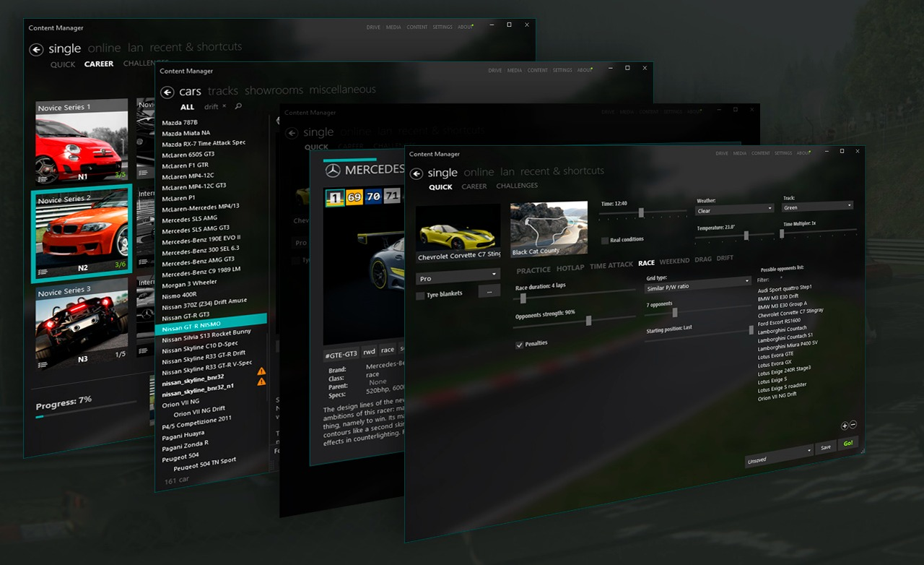The image size is (924, 565).
Task: Open the search icon next to the drift filter
Action: coord(237,106)
